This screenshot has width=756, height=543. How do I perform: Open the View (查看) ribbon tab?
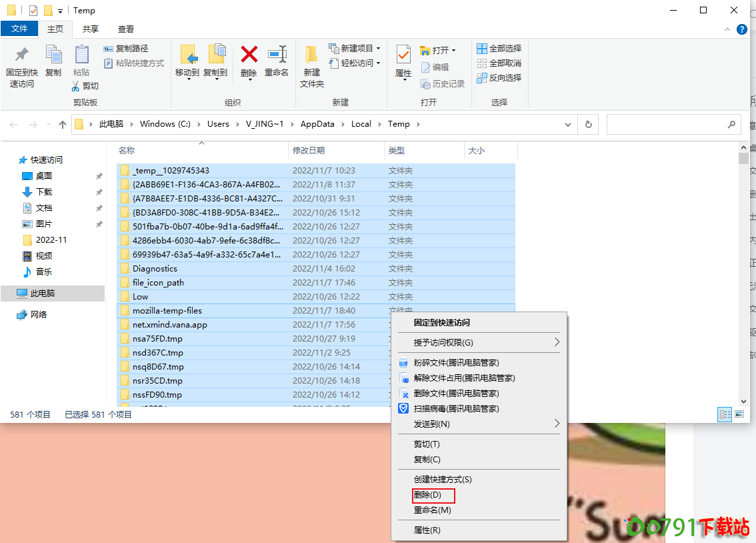click(126, 29)
